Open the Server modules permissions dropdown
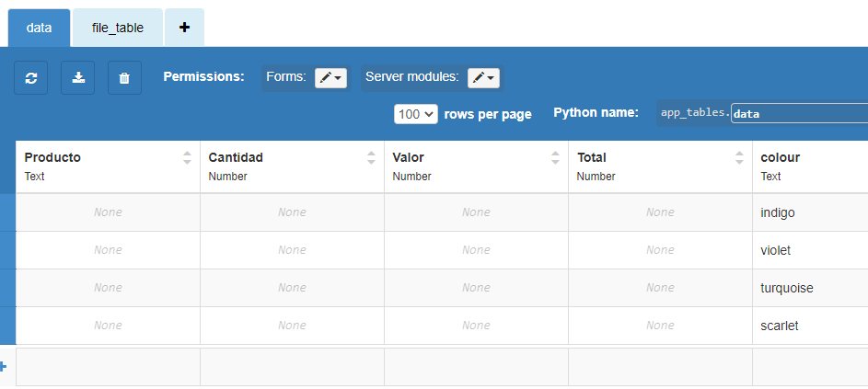This screenshot has height=389, width=868. 484,78
